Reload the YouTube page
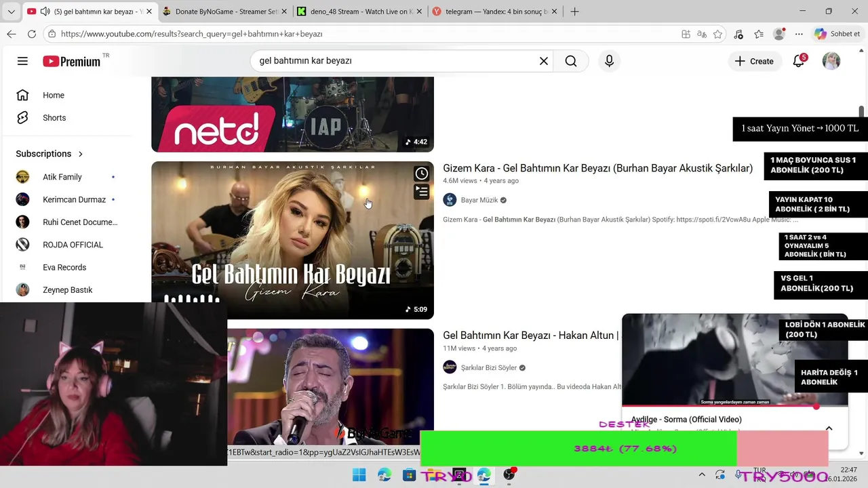Viewport: 868px width, 488px height. (x=32, y=34)
